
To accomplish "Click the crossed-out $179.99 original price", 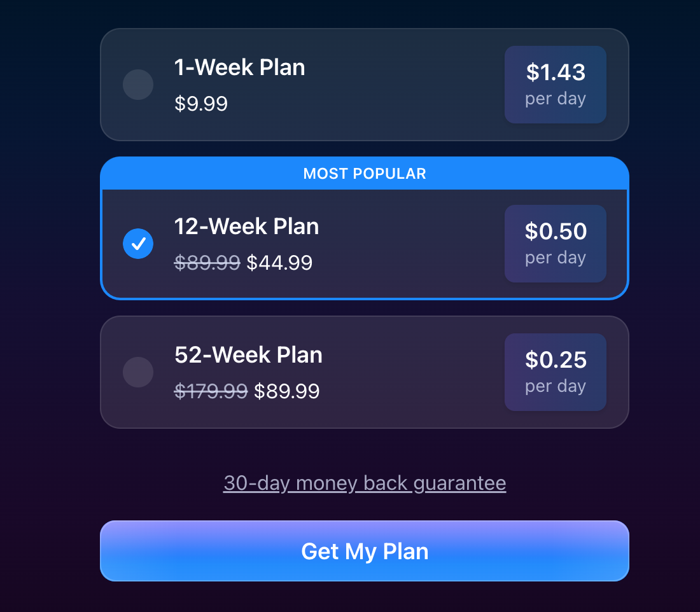I will [x=211, y=391].
